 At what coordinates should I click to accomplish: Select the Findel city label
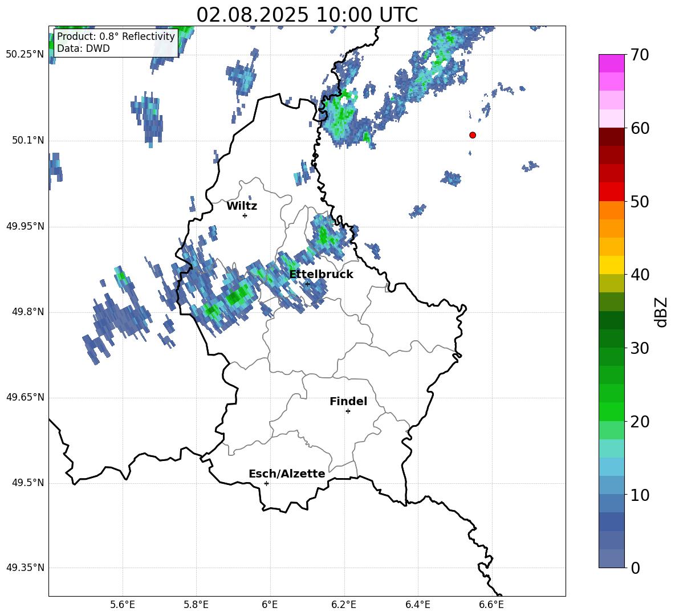pyautogui.click(x=348, y=401)
